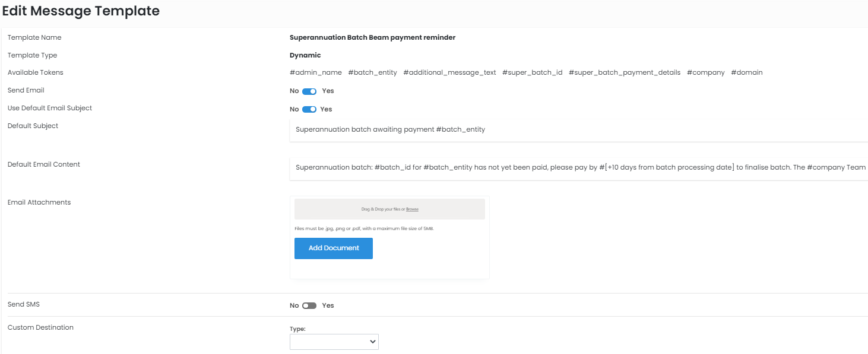Choose the #super_batch_payment_details token
Image resolution: width=868 pixels, height=354 pixels.
click(624, 72)
